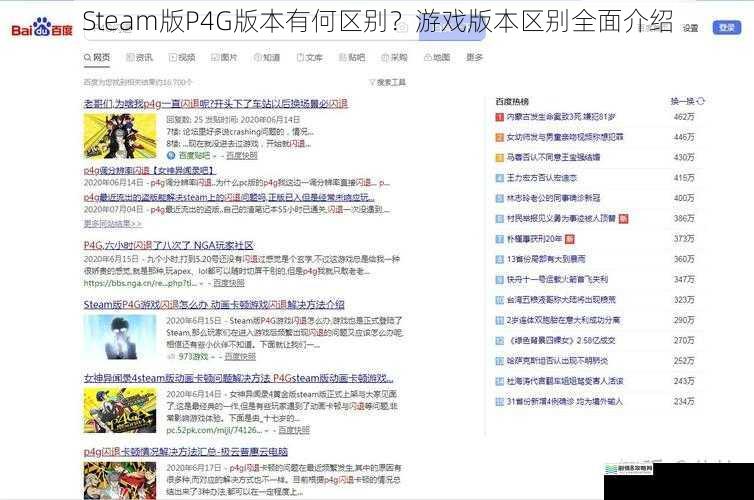Screen dimensions: 754x500
Task: Open 百度快照 beside bbs.nga.cn URL
Action: click(228, 283)
